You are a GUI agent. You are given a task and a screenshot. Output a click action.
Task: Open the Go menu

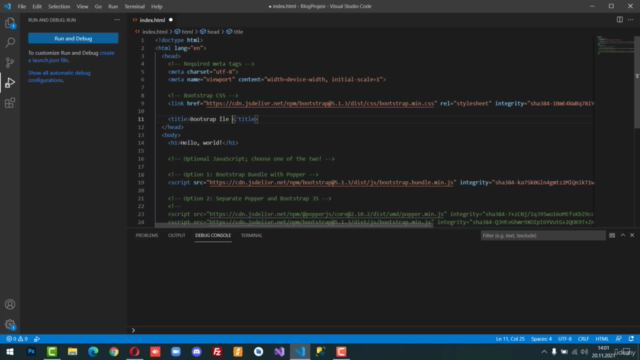pos(98,7)
